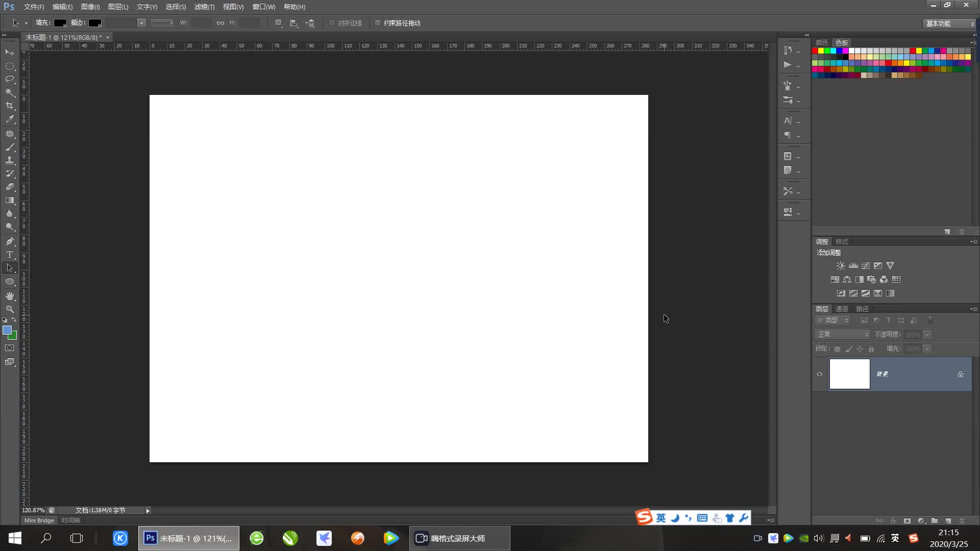Image resolution: width=980 pixels, height=551 pixels.
Task: Select the Zoom tool
Action: 10,309
